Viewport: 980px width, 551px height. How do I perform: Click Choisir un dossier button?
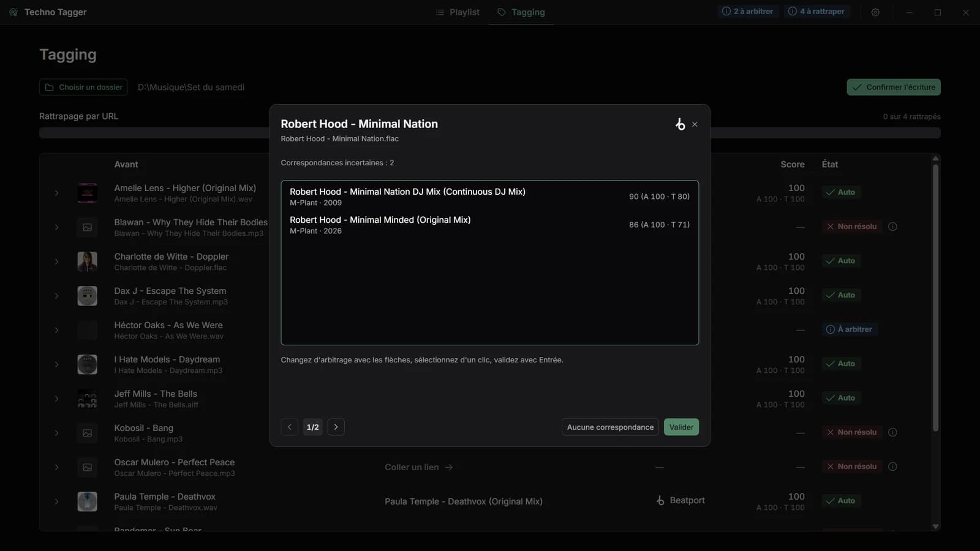(x=83, y=87)
